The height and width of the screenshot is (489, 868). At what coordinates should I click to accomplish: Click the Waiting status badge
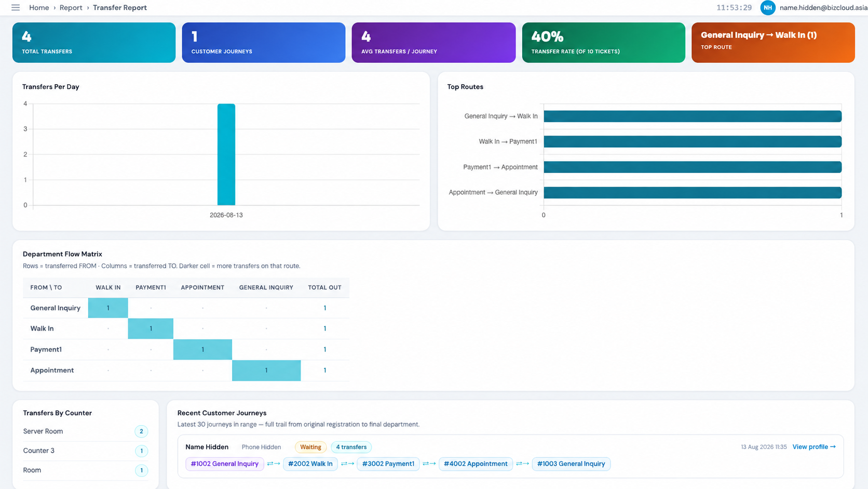[310, 447]
